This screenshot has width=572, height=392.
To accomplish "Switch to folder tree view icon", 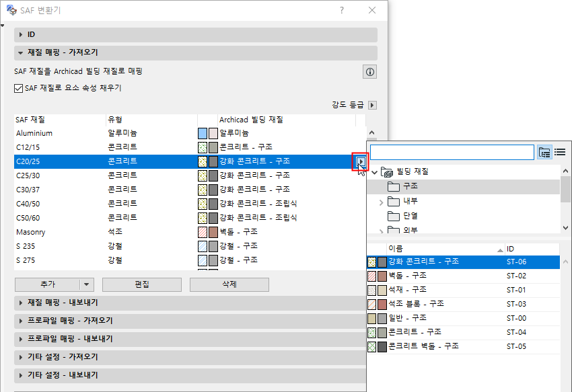I will click(544, 152).
